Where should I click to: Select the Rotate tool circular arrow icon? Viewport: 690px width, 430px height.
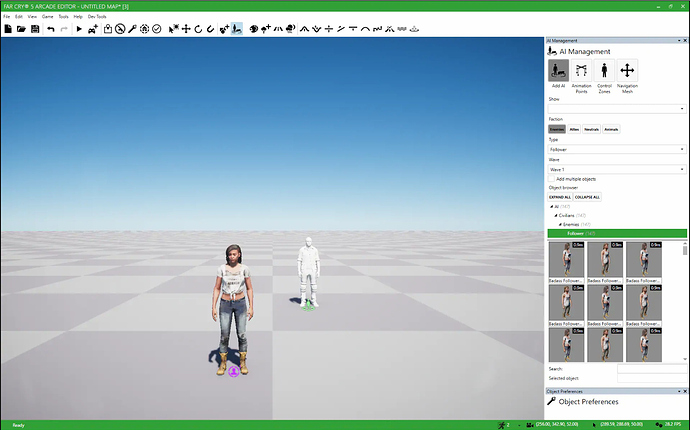pos(198,29)
